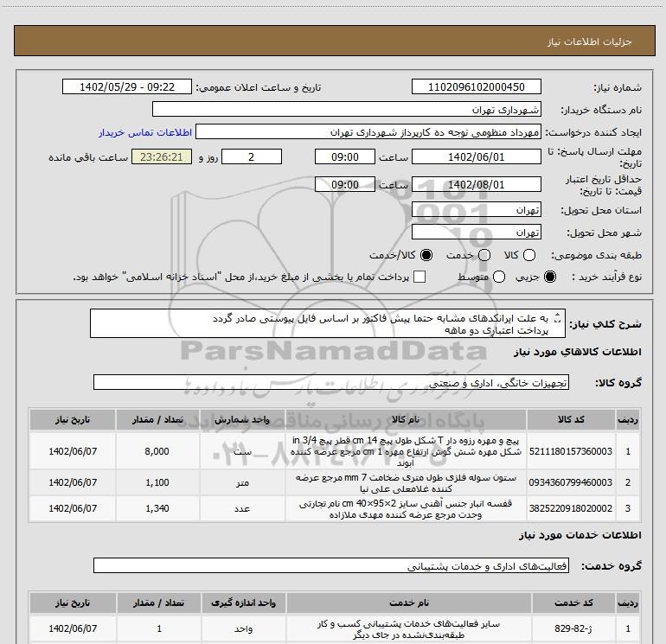This screenshot has width=666, height=644.
Task: Click the delivery province field تهران
Action: tap(476, 210)
